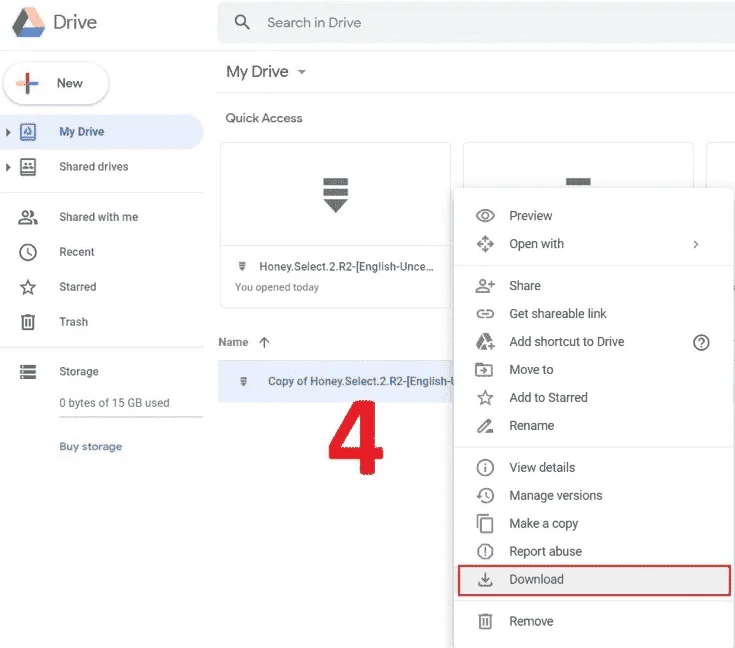Click the Storage label
Image resolution: width=735 pixels, height=648 pixels.
point(79,371)
